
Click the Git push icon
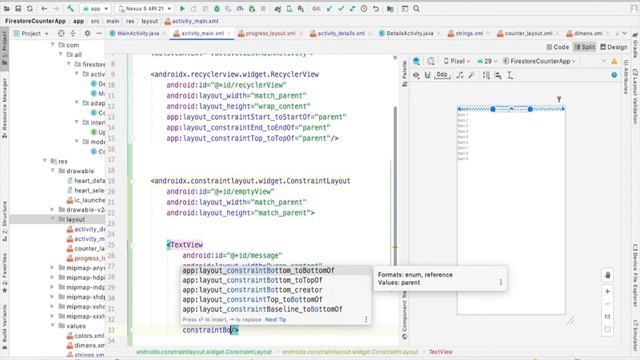(352, 9)
